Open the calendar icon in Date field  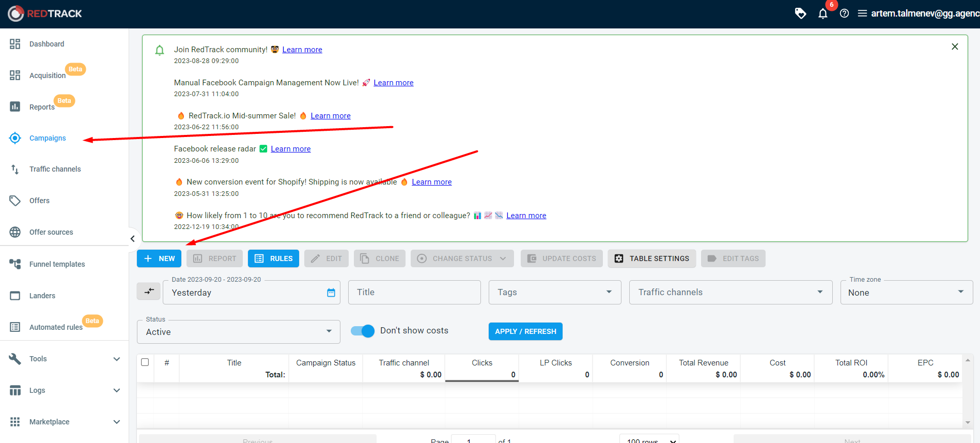tap(331, 293)
